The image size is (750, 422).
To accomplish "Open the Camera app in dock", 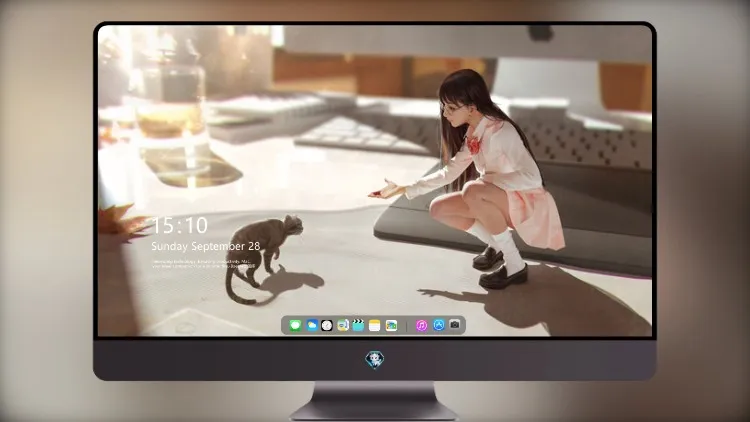I will [455, 325].
